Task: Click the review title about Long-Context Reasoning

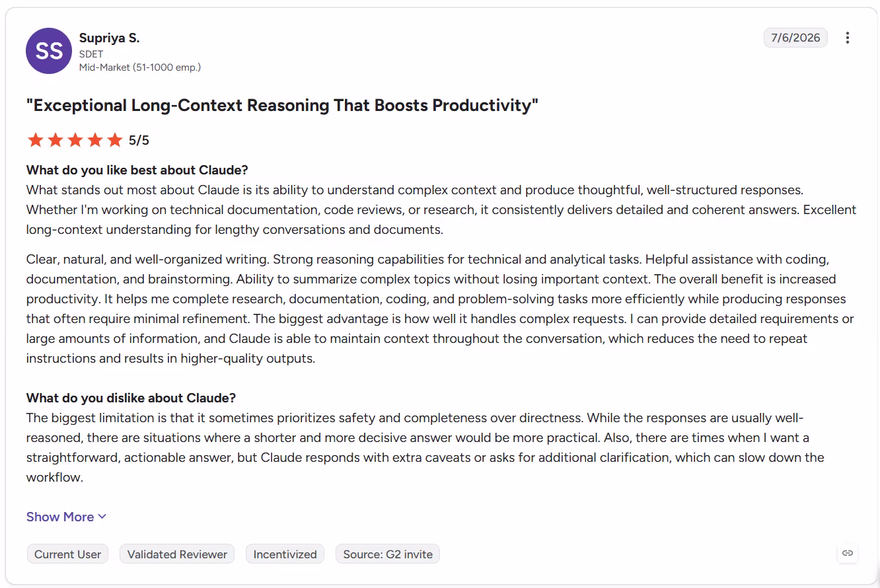Action: tap(282, 106)
